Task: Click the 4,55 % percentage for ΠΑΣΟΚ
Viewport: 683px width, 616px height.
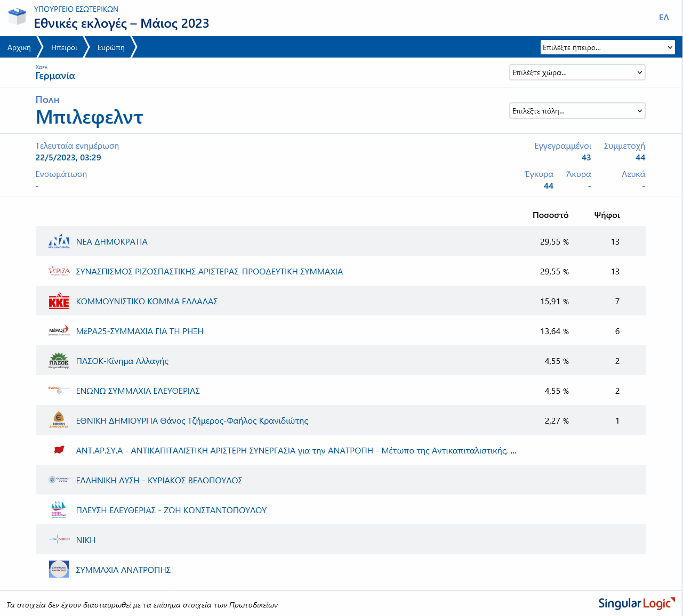Action: click(x=557, y=361)
